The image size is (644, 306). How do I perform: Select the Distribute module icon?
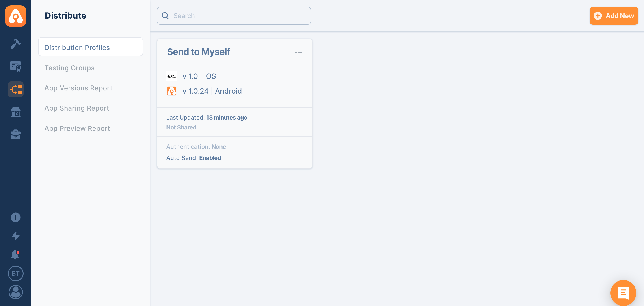pyautogui.click(x=15, y=89)
